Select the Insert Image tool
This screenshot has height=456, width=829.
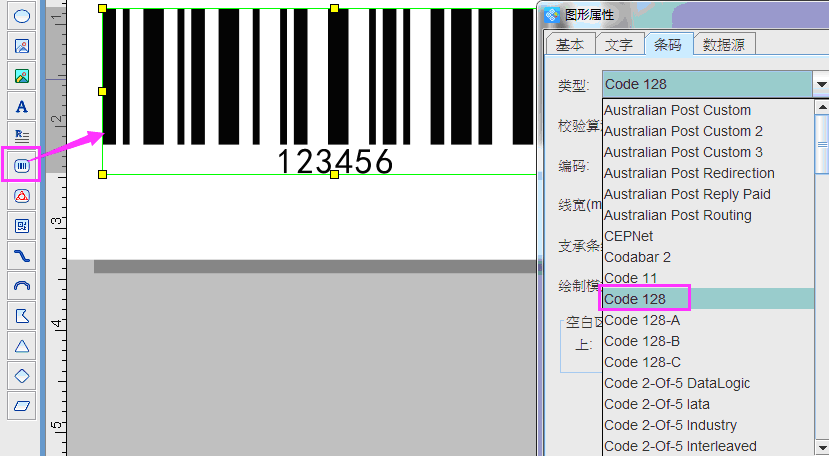22,47
